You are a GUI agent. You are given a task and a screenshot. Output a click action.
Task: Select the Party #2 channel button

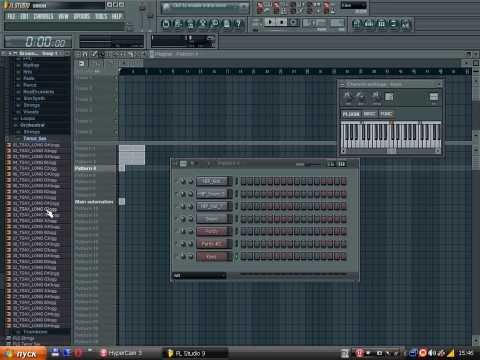click(212, 244)
